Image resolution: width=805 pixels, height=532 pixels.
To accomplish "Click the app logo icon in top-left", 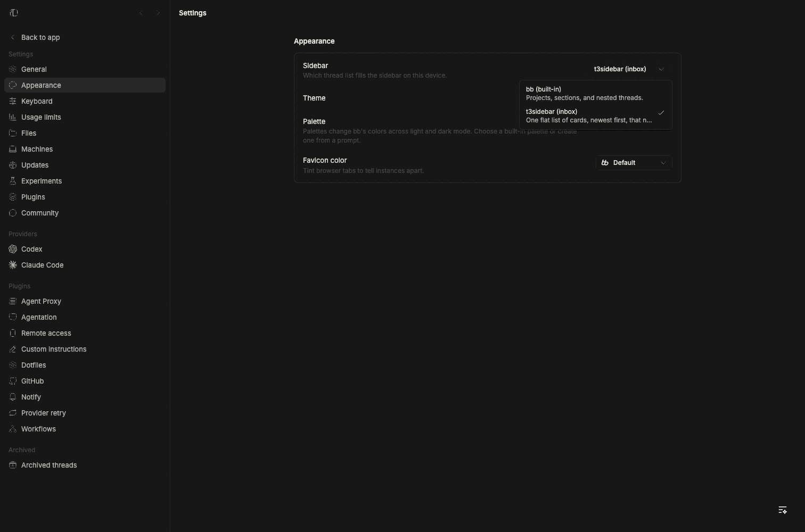I will point(14,13).
